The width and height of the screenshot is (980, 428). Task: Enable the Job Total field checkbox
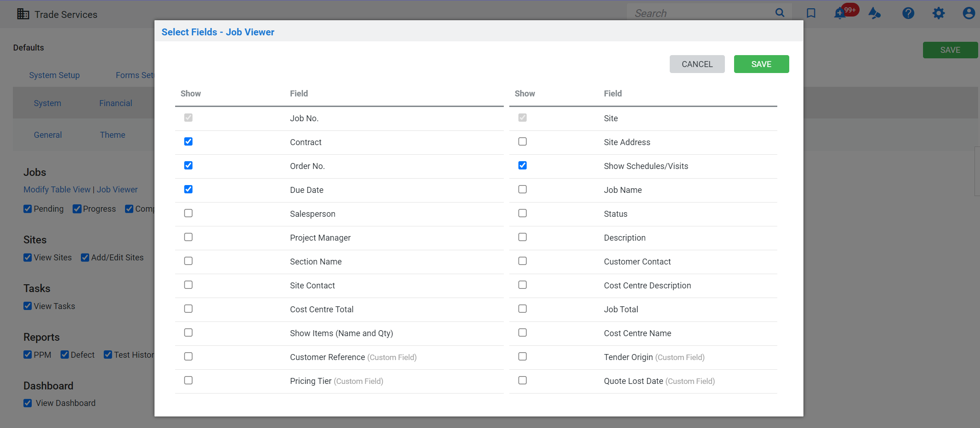click(x=523, y=309)
